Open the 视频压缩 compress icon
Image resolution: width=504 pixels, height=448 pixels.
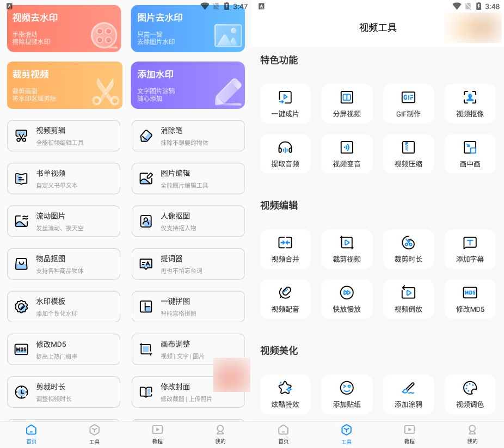(408, 148)
